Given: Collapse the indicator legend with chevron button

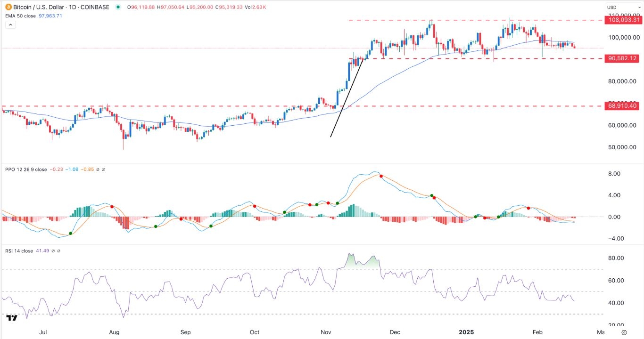Looking at the screenshot, I should pos(9,25).
